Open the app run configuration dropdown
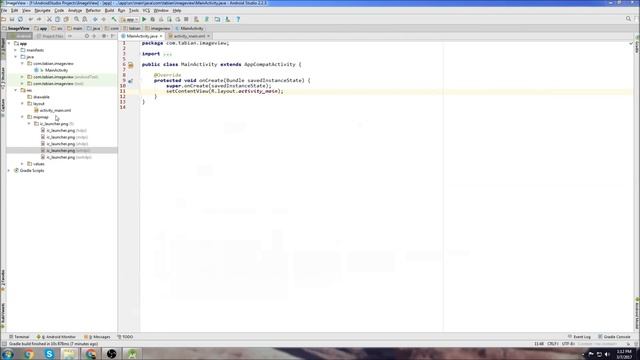 point(129,19)
